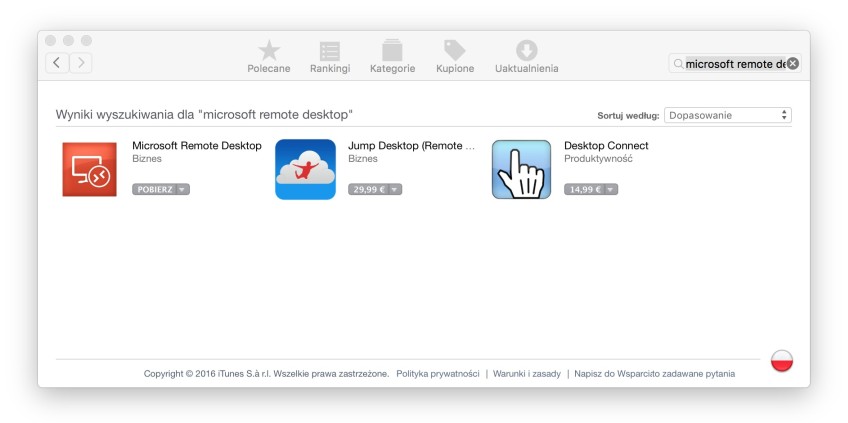Screen dimensions: 848x423
Task: Click the yellow minimize window button
Action: click(68, 41)
